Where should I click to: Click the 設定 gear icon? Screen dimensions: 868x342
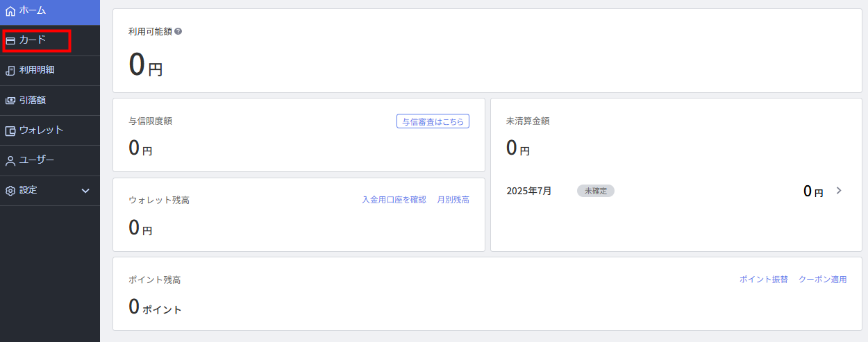(10, 191)
